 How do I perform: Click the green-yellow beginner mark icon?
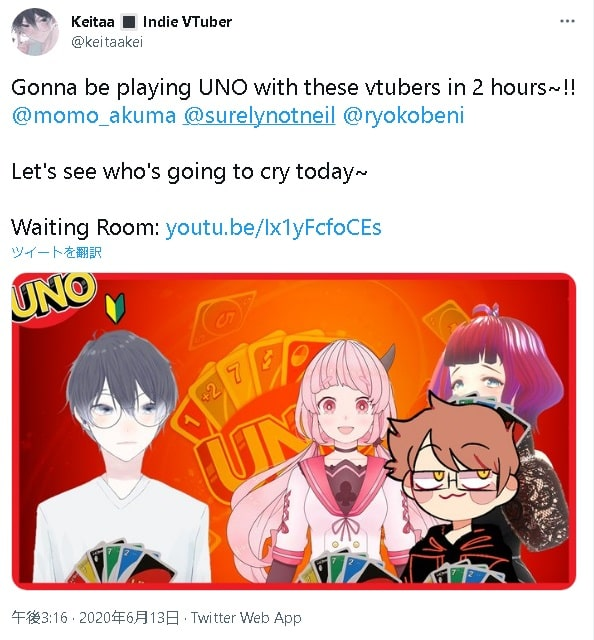(115, 308)
